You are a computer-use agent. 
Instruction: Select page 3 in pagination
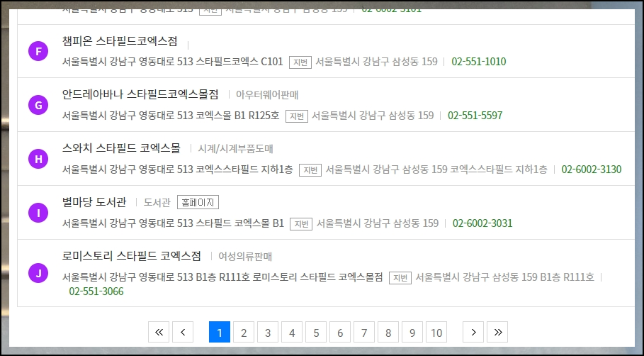tap(268, 332)
